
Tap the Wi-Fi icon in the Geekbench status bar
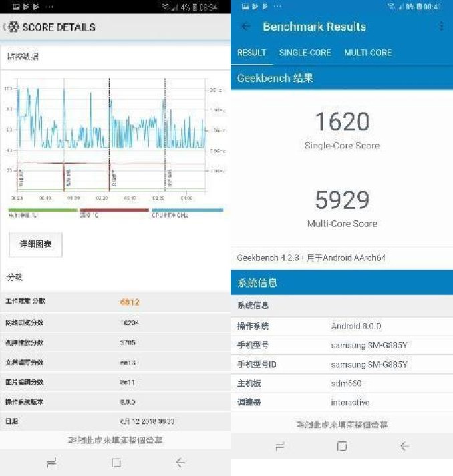click(x=391, y=6)
